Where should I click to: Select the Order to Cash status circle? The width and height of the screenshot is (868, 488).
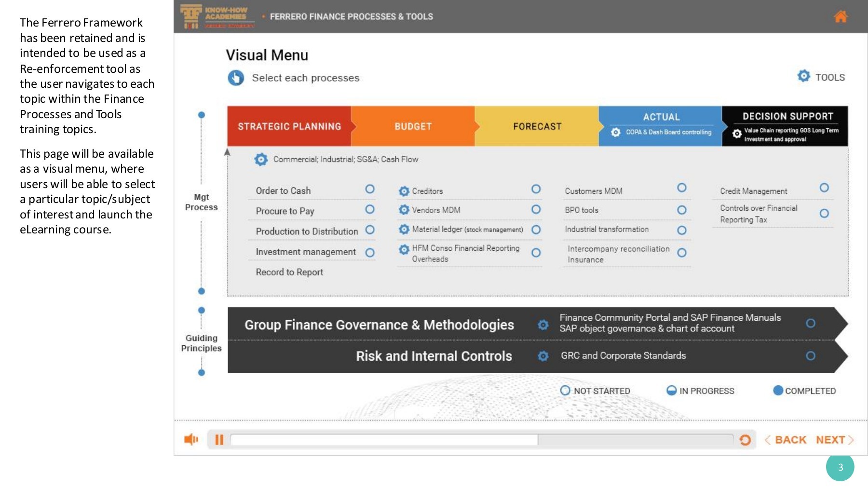(x=370, y=189)
